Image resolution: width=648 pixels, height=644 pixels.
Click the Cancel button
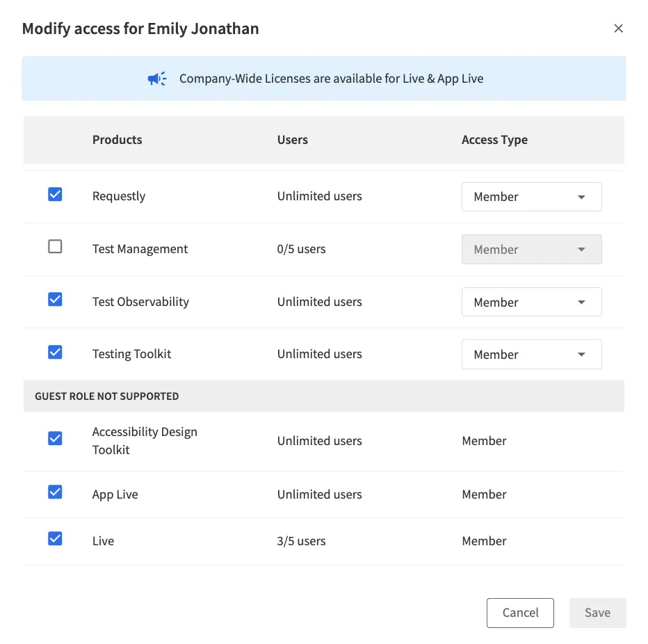(x=520, y=613)
